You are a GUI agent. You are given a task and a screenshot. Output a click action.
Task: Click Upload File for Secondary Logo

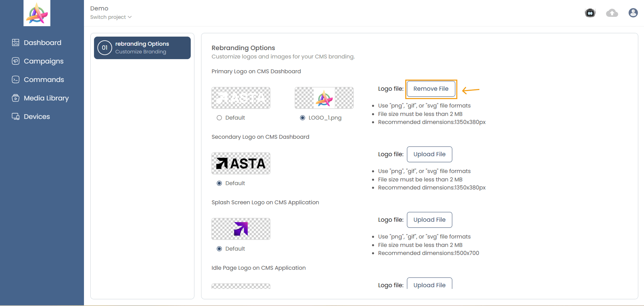pos(429,154)
